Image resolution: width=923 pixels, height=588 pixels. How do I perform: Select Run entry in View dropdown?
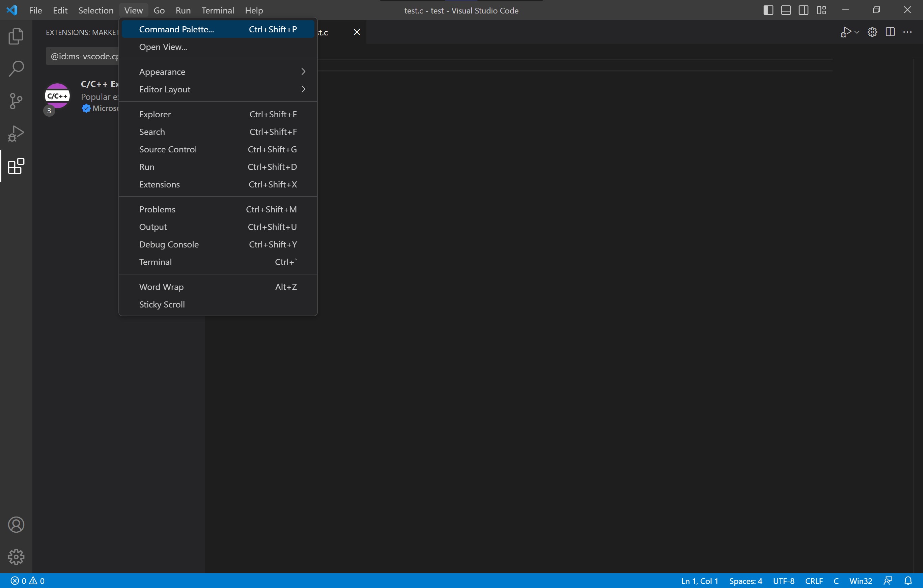click(218, 167)
